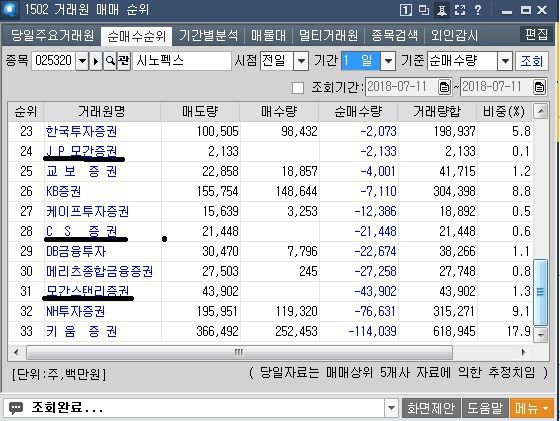Click the horizontal scrollbar thumb
560x421 pixels.
pos(239,352)
